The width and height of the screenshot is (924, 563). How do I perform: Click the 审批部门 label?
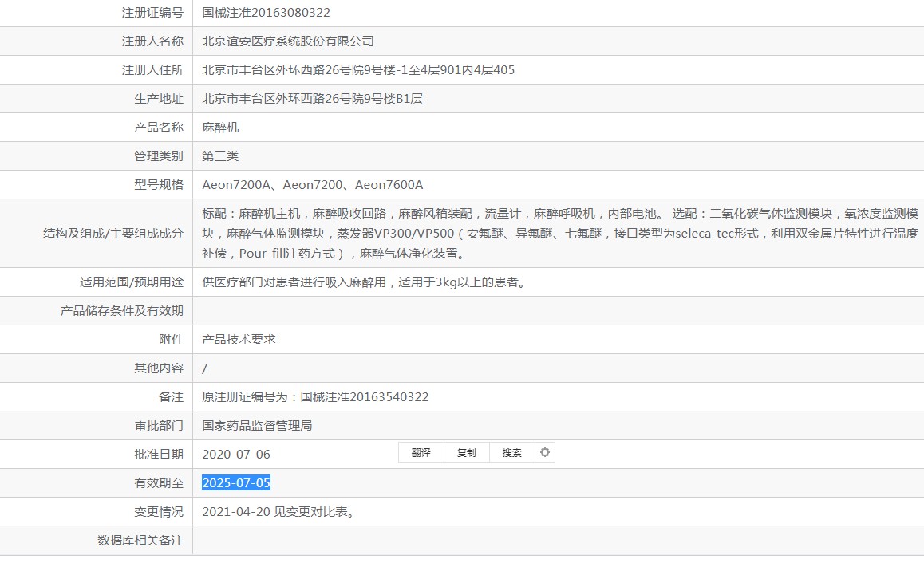159,425
